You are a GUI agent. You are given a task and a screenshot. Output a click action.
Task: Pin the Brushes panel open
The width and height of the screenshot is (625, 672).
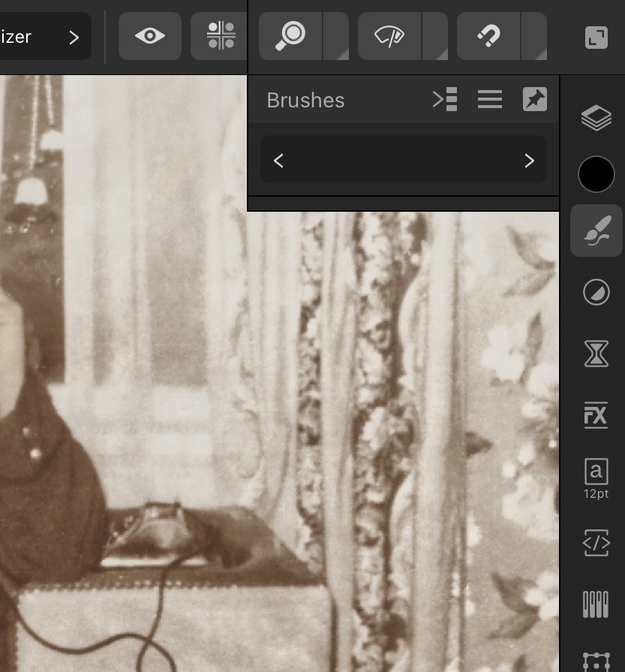[x=534, y=98]
